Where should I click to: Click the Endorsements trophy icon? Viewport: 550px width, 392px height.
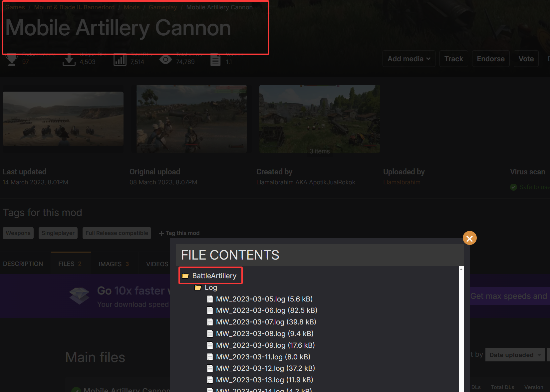12,59
